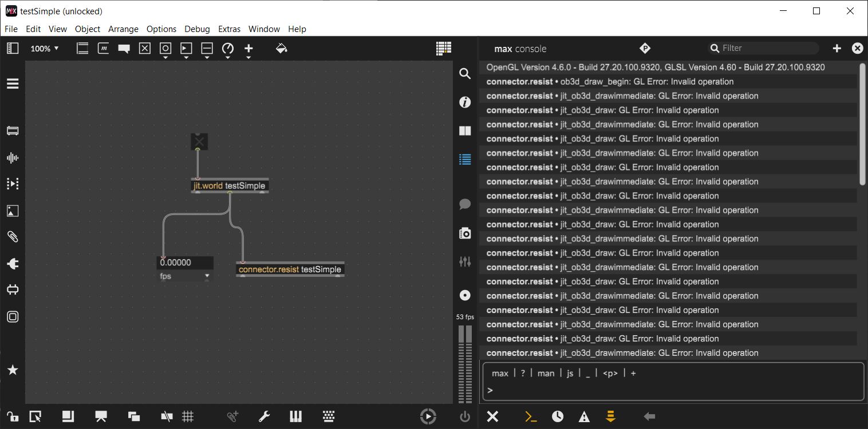The width and height of the screenshot is (868, 429).
Task: Toggle the patcher lock icon
Action: [x=13, y=416]
